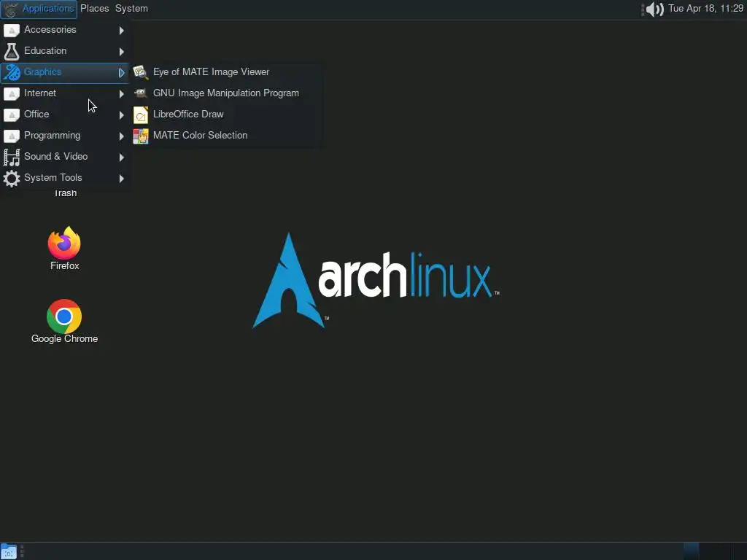Click the GNU Image Manipulation Program icon

tap(141, 93)
